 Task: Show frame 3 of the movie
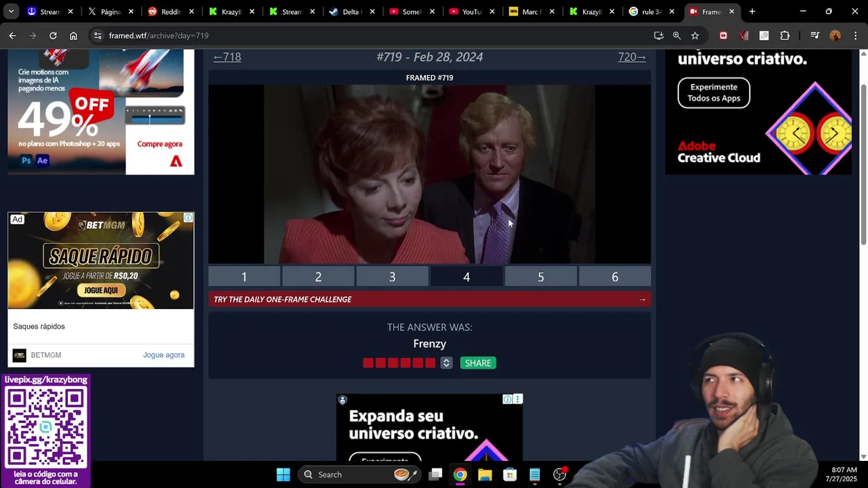coord(392,277)
